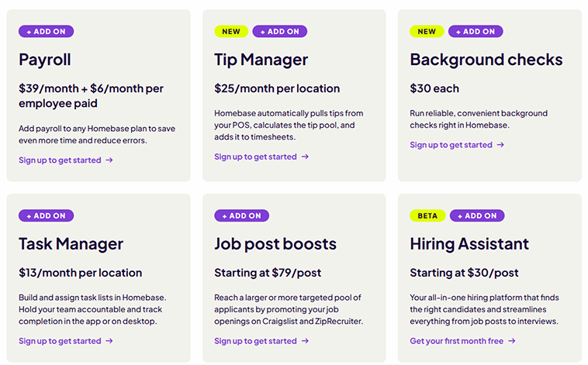Click the arrow icon in the Task Manager card
Screen dimensions: 588x365
click(x=109, y=341)
